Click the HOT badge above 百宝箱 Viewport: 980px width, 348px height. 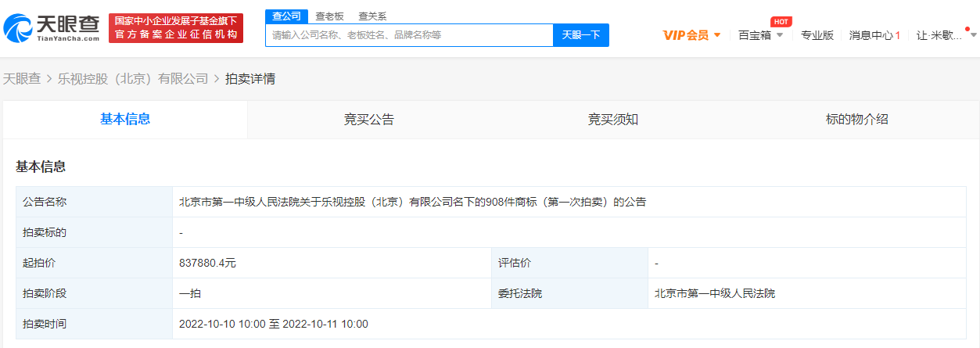coord(781,21)
